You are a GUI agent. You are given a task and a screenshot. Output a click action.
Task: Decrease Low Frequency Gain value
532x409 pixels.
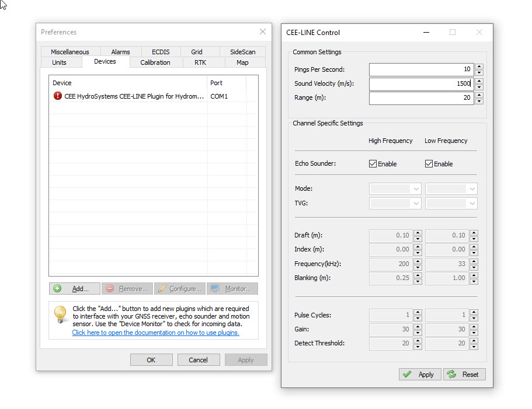tap(474, 333)
